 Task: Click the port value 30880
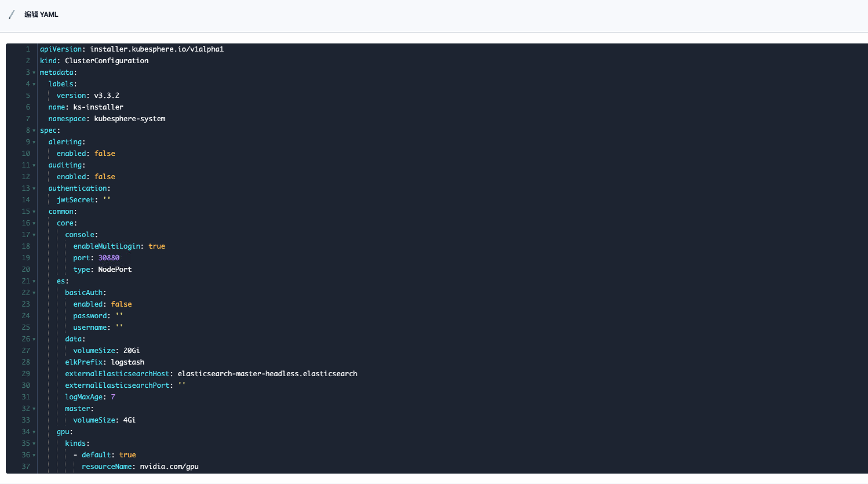coord(109,258)
